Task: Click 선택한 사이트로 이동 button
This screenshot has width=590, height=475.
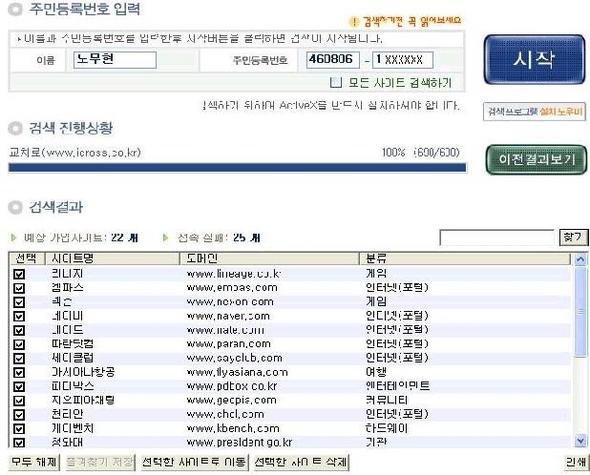Action: click(194, 462)
